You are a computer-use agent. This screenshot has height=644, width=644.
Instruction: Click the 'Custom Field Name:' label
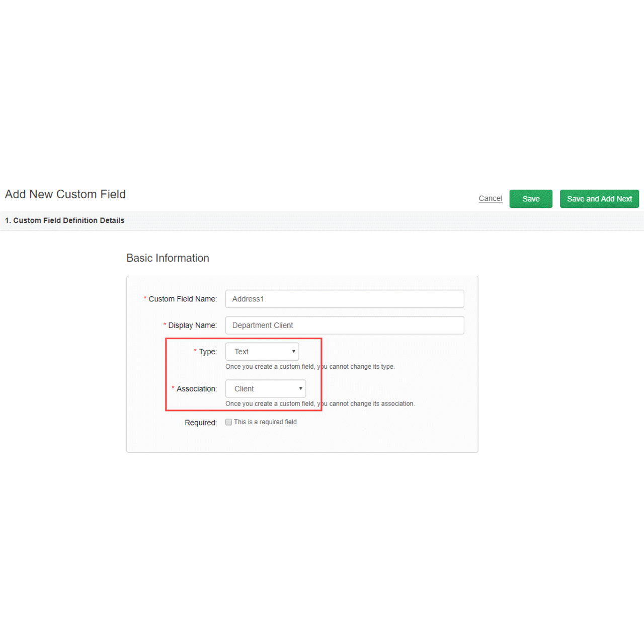[x=182, y=299]
